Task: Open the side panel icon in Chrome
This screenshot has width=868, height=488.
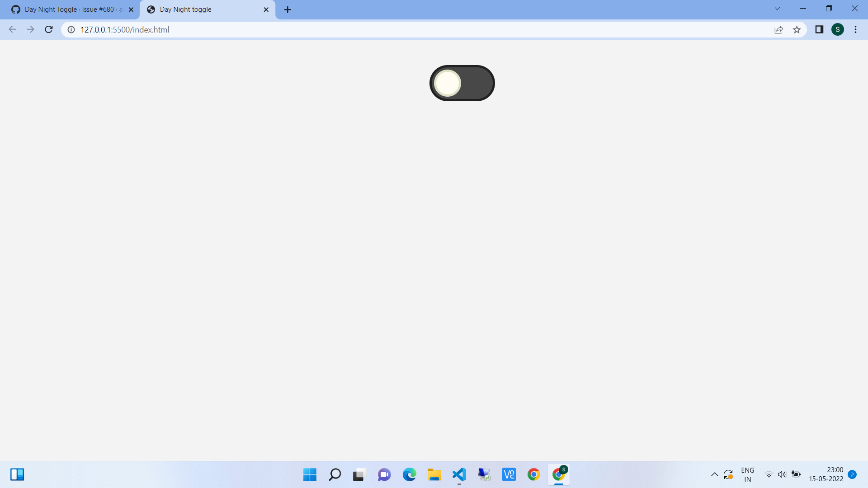Action: (819, 29)
